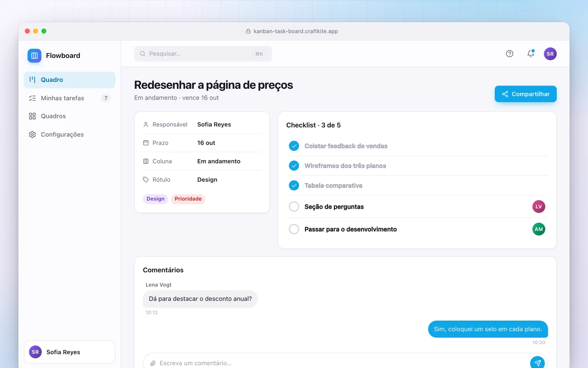
Task: Click the LV assignee avatar
Action: 539,207
